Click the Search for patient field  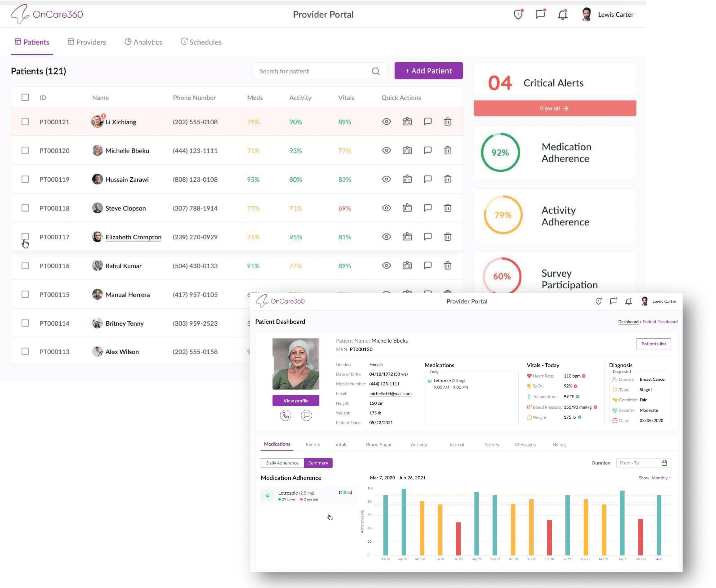click(x=320, y=71)
